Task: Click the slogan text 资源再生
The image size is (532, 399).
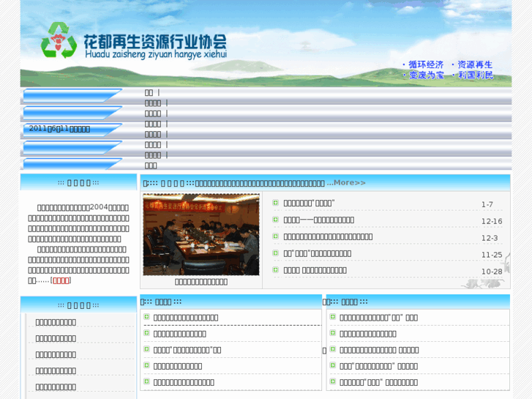Action: 475,64
